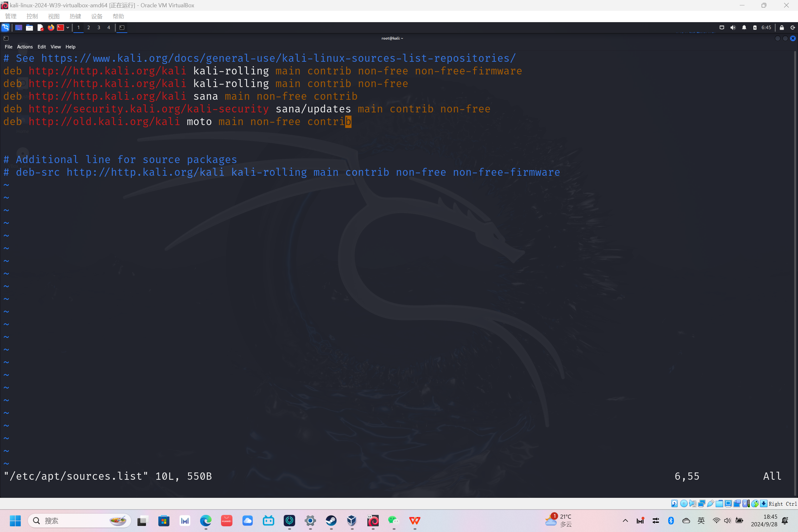Toggle the Kali volume speaker icon
Viewport: 798px width, 532px height.
tap(733, 28)
